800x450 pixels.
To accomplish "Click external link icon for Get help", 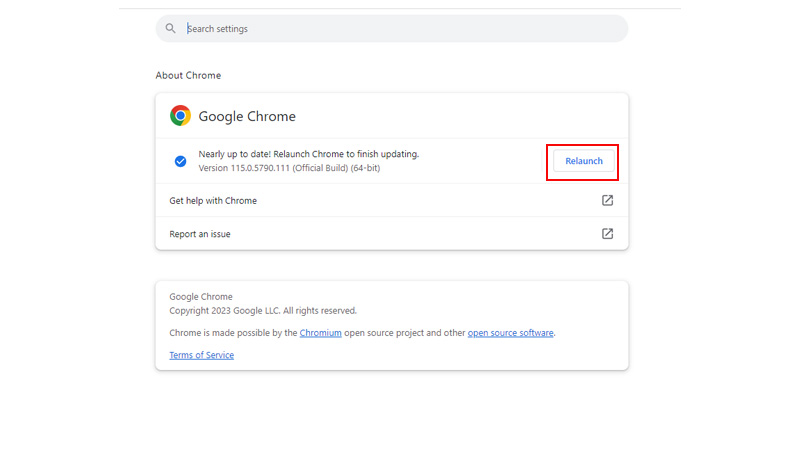I will click(x=607, y=201).
